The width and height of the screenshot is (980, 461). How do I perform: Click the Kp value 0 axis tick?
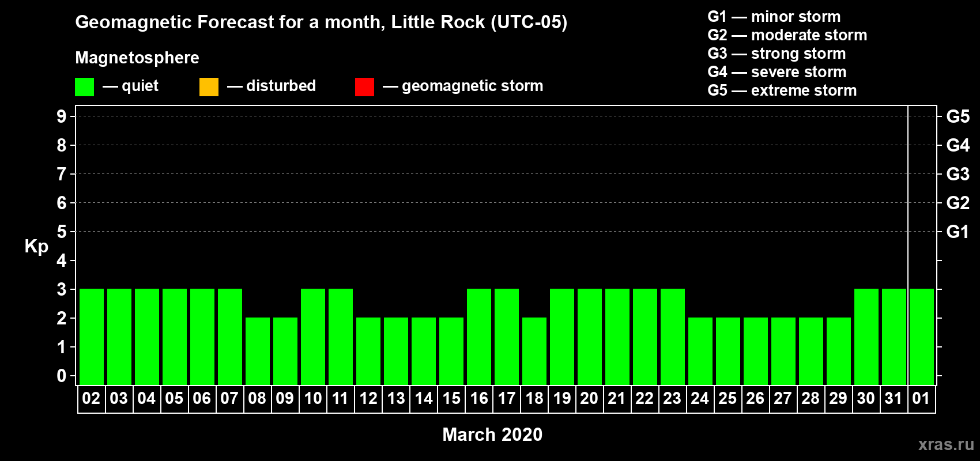(x=62, y=376)
